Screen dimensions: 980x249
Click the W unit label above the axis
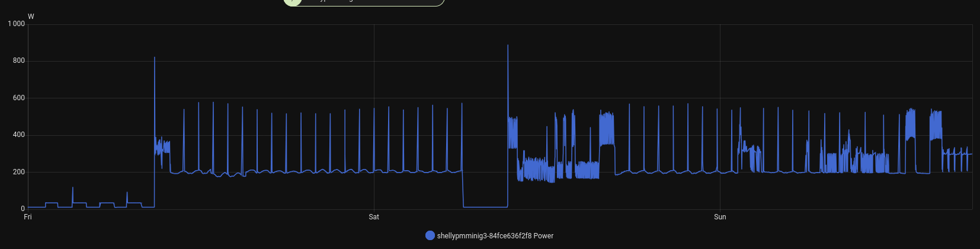(31, 17)
